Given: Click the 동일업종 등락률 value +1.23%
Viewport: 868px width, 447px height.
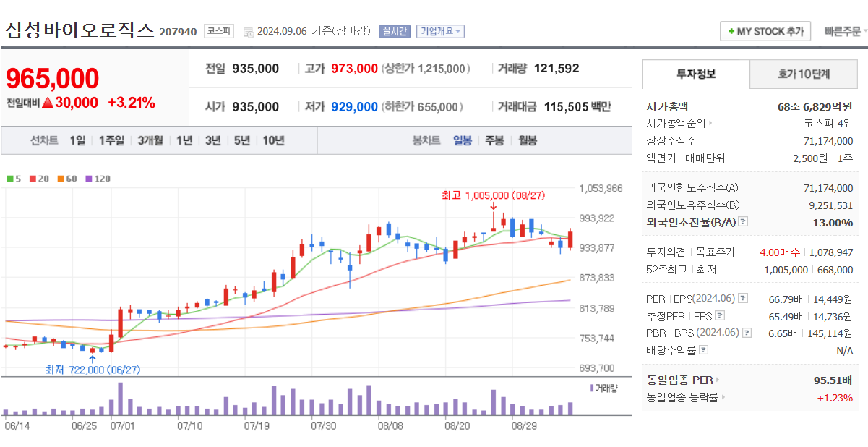Looking at the screenshot, I should pyautogui.click(x=835, y=397).
